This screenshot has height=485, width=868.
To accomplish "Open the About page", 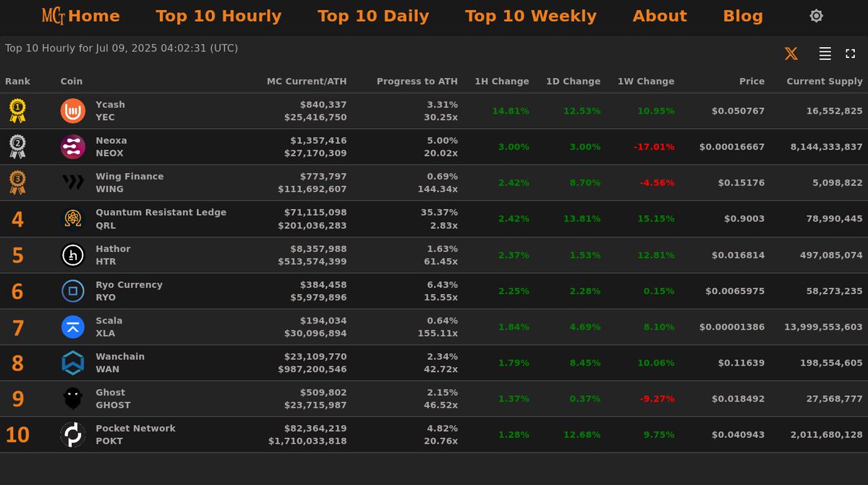I will click(x=660, y=15).
